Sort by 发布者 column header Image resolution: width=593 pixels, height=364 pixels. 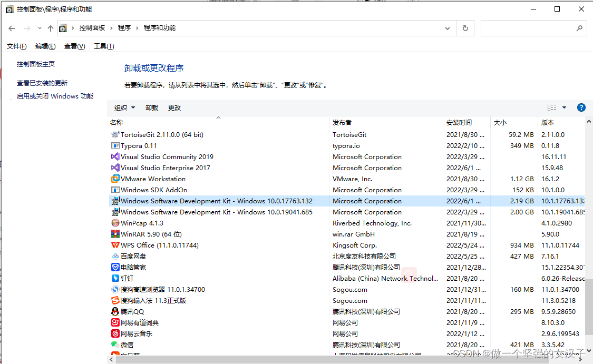386,122
